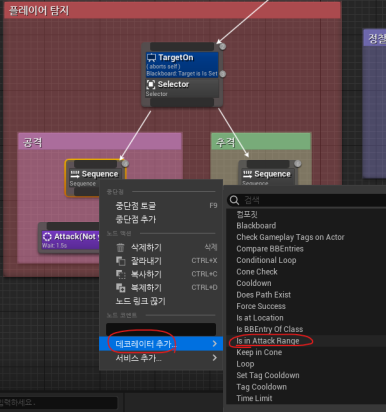Image resolution: width=386 pixels, height=412 pixels.
Task: Select the 추격 comment box title
Action: (x=226, y=142)
